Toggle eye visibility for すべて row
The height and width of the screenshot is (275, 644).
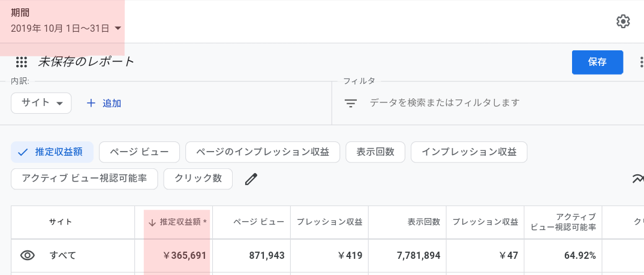coord(28,255)
